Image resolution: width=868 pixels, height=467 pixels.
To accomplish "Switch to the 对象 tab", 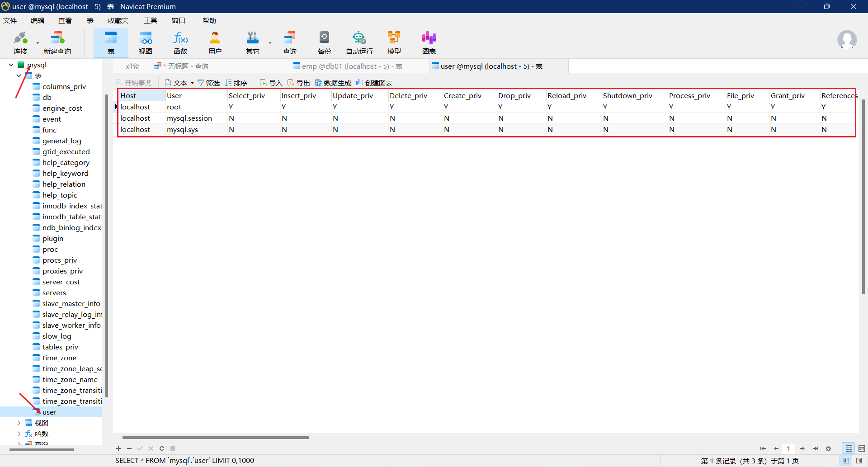I will coord(132,66).
